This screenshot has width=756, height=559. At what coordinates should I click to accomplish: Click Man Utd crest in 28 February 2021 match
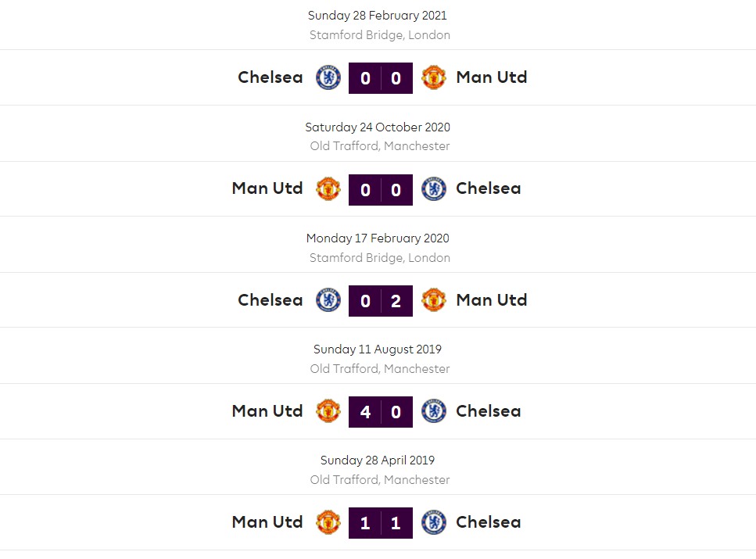coord(434,77)
